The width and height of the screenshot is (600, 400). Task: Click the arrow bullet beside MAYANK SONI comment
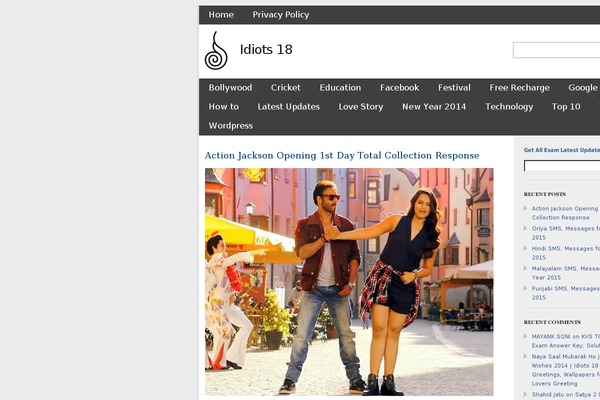pyautogui.click(x=525, y=336)
